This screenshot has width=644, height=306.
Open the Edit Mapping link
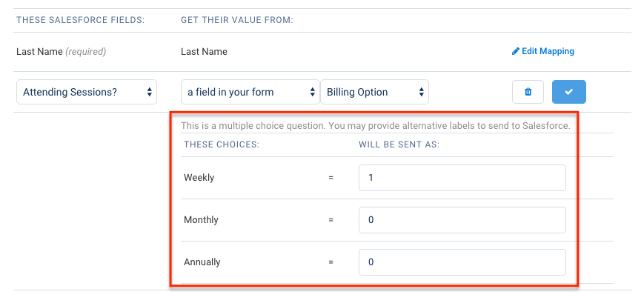coord(548,52)
